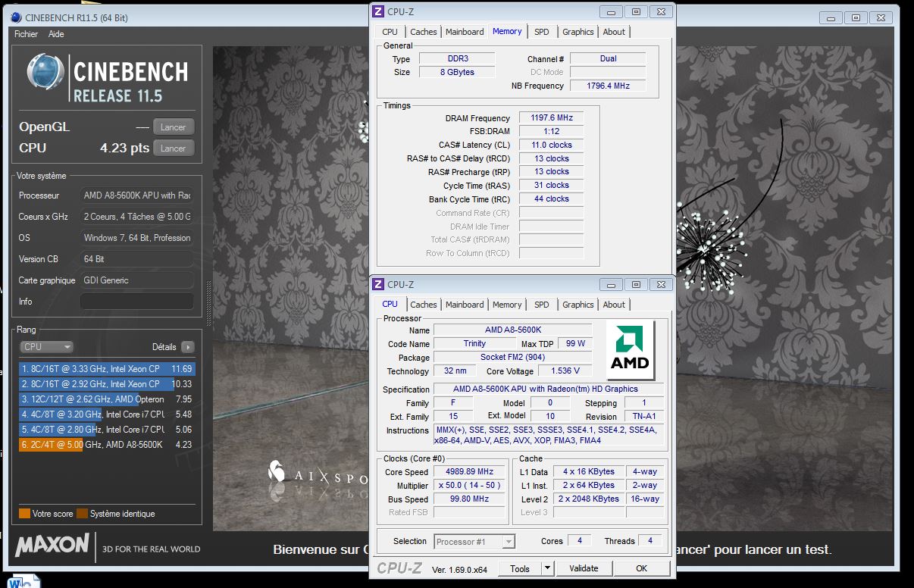
Task: Click Code Name value Trinity
Action: tap(474, 343)
